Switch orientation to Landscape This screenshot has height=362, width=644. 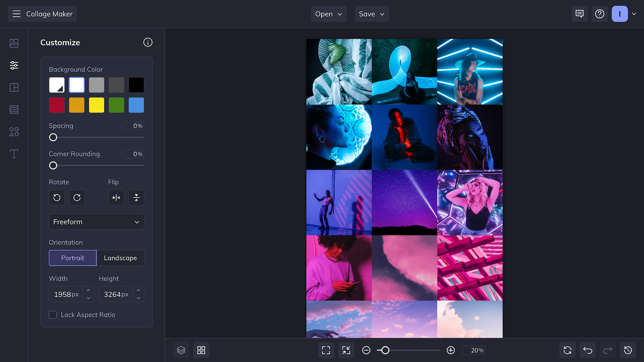(120, 258)
